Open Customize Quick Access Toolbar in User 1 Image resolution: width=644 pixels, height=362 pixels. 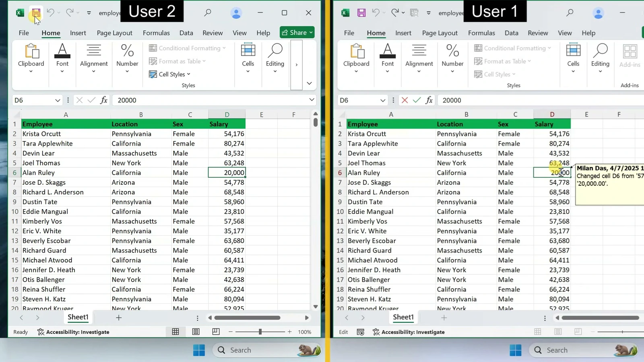point(429,13)
